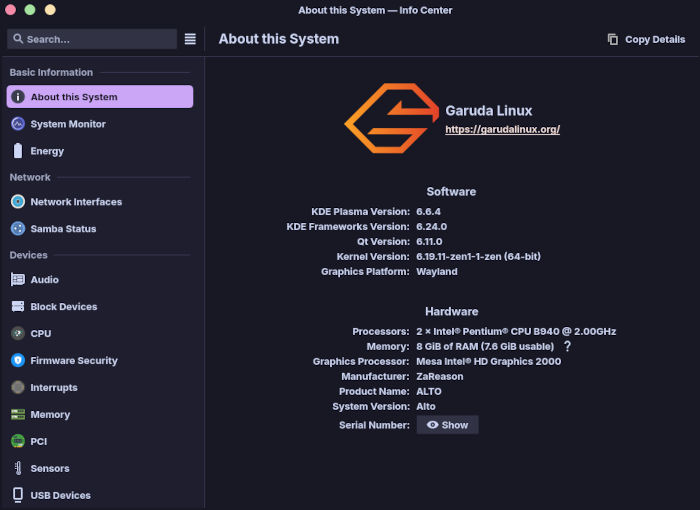Viewport: 700px width, 510px height.
Task: Open the CPU chip icon
Action: 18,334
